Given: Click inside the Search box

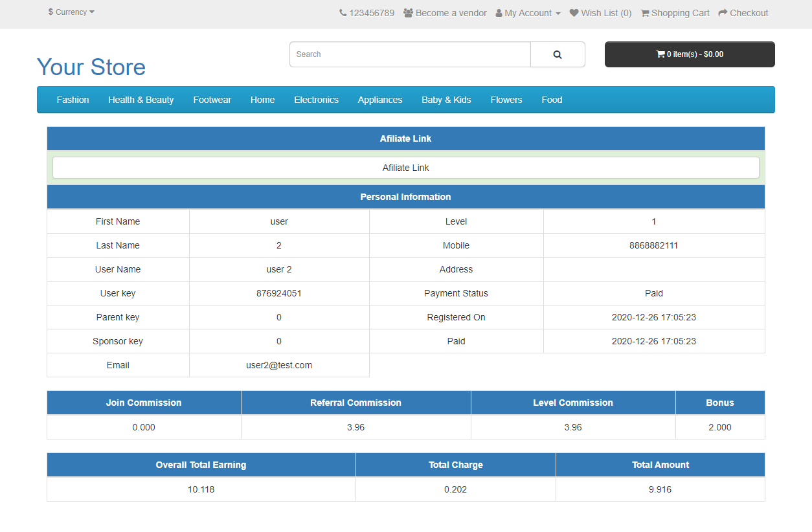Looking at the screenshot, I should point(409,54).
